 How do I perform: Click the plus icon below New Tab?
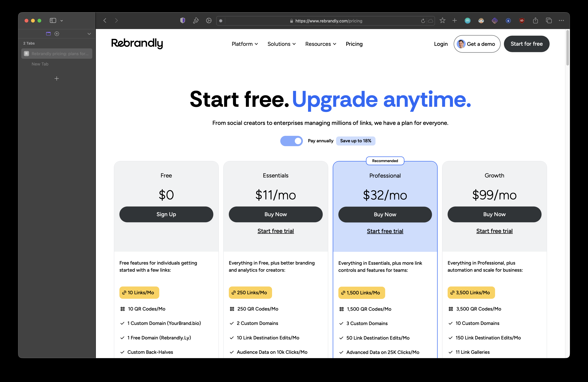click(x=57, y=79)
